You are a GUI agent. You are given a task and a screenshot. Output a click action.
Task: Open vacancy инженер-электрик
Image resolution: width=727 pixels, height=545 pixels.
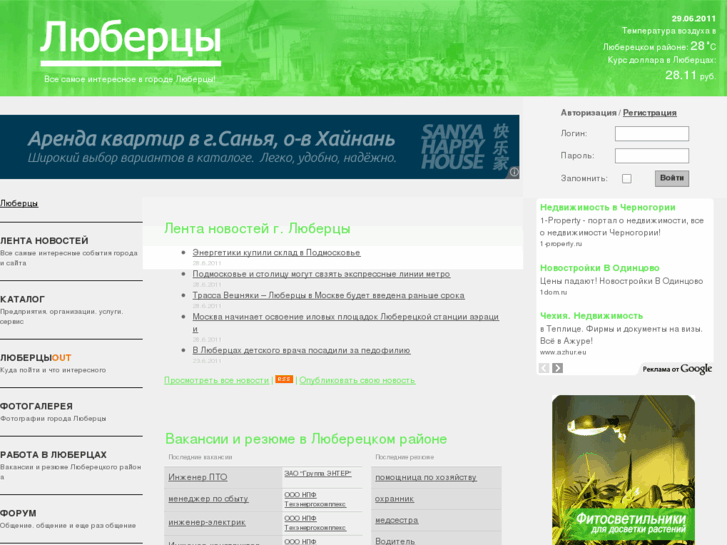click(207, 522)
